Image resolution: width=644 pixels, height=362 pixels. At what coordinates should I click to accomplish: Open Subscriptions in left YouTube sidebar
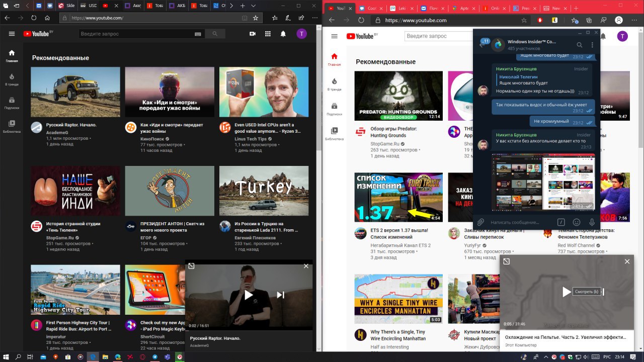point(12,103)
